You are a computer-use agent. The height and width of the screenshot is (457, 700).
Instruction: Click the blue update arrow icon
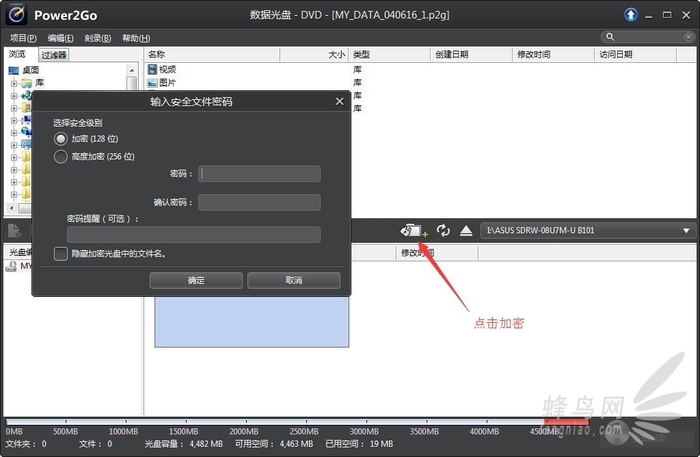click(x=630, y=15)
